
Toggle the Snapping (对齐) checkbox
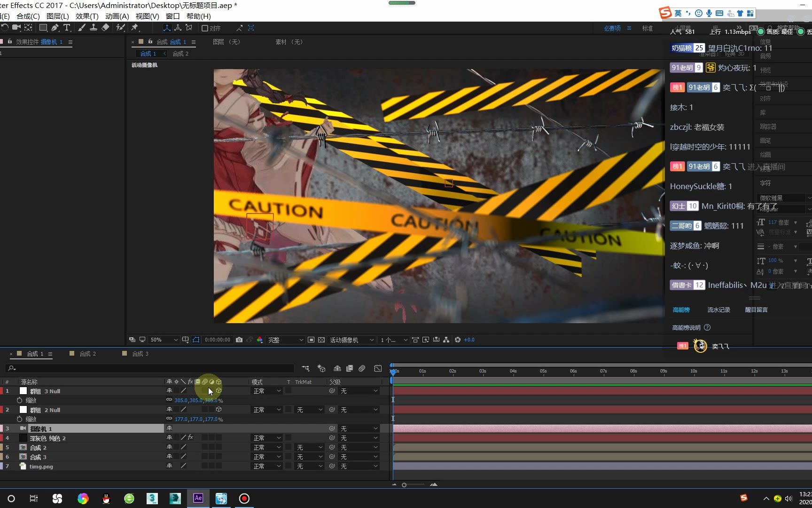tap(205, 28)
